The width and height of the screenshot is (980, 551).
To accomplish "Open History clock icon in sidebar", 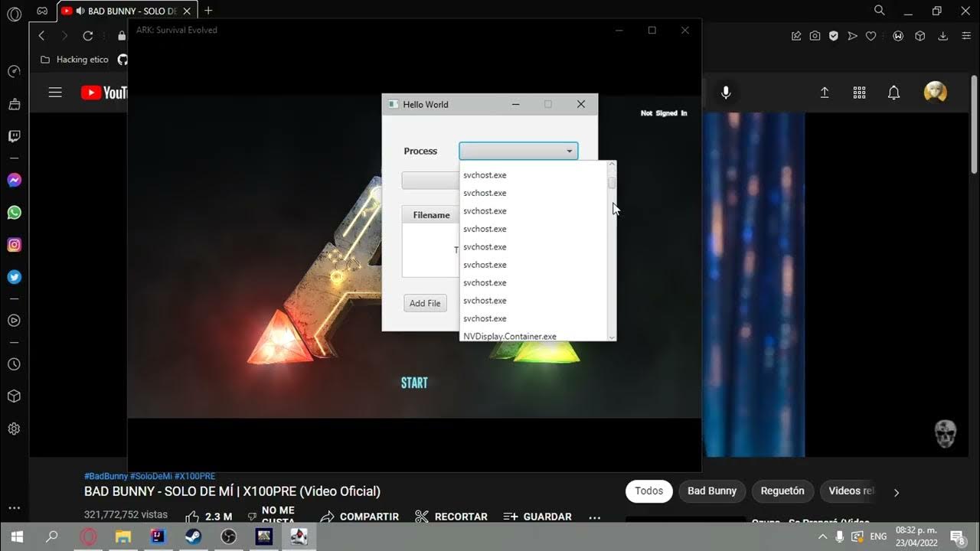I will (x=14, y=364).
